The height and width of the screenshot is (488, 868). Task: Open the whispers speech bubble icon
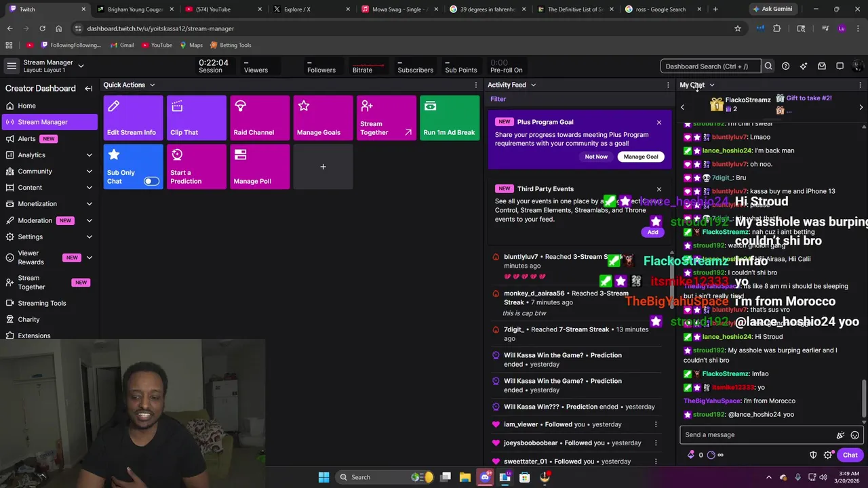point(840,66)
